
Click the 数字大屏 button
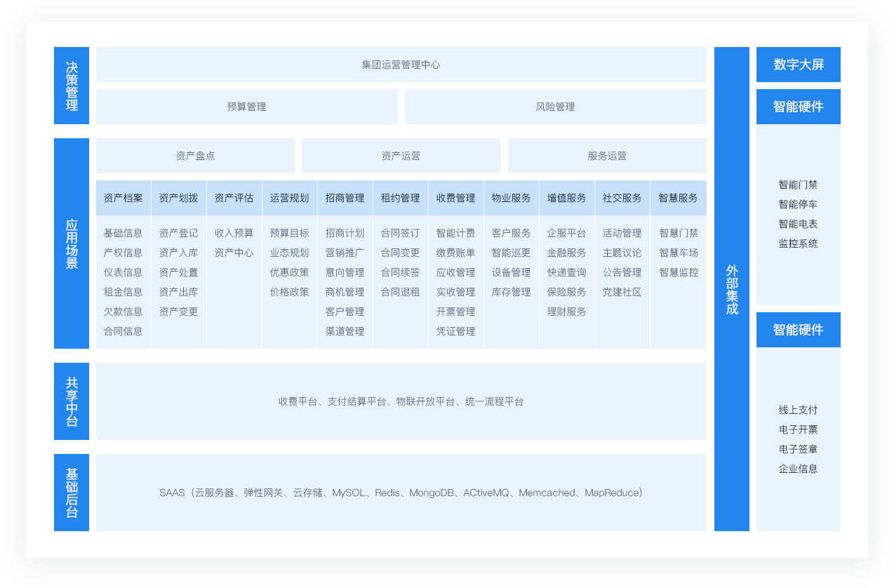click(x=798, y=65)
